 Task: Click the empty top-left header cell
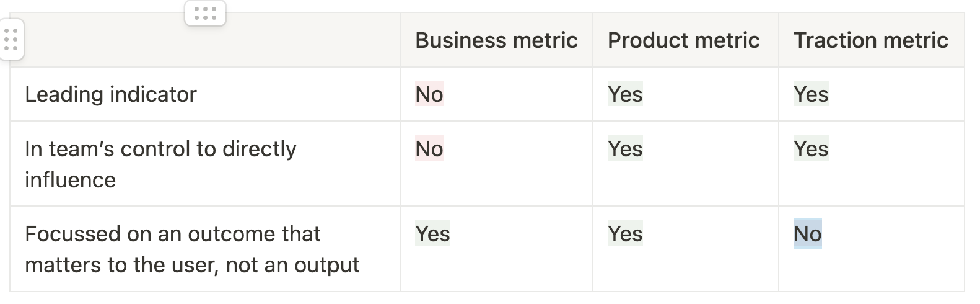[x=205, y=40]
